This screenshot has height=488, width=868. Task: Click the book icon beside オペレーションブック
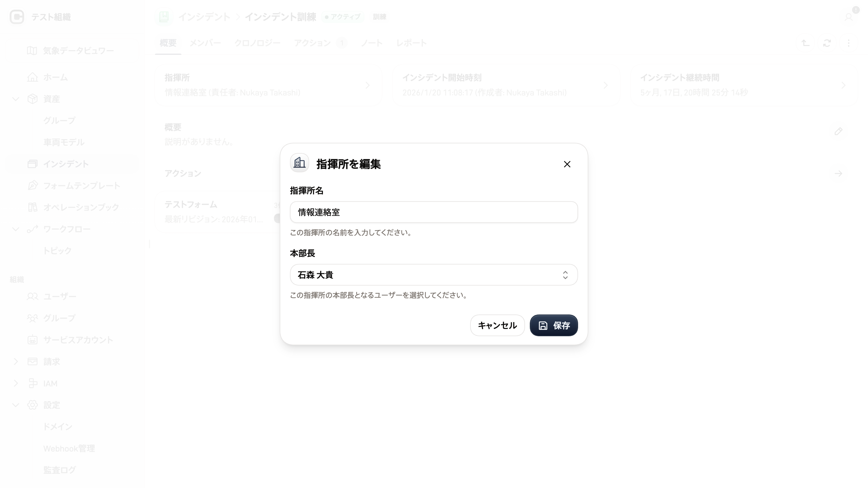click(32, 207)
